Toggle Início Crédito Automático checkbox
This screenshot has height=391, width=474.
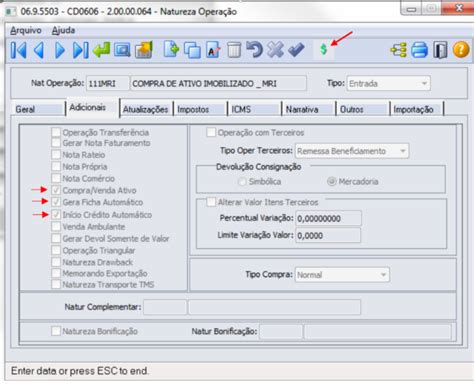[x=56, y=215]
